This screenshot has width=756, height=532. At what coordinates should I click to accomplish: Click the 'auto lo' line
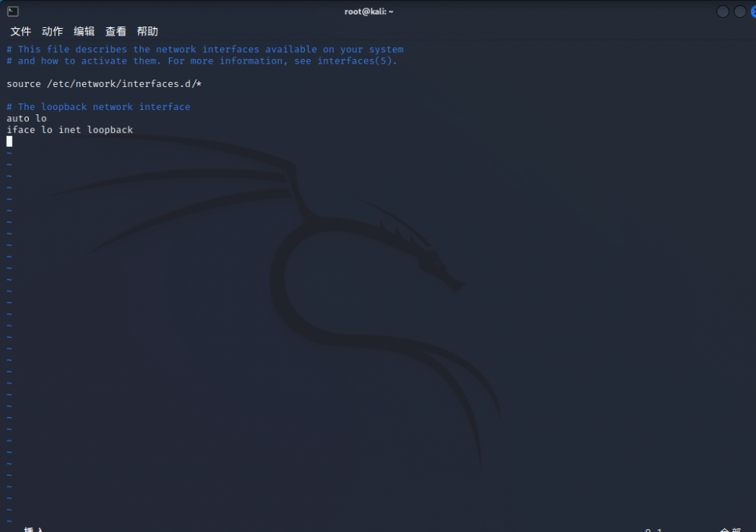point(27,119)
